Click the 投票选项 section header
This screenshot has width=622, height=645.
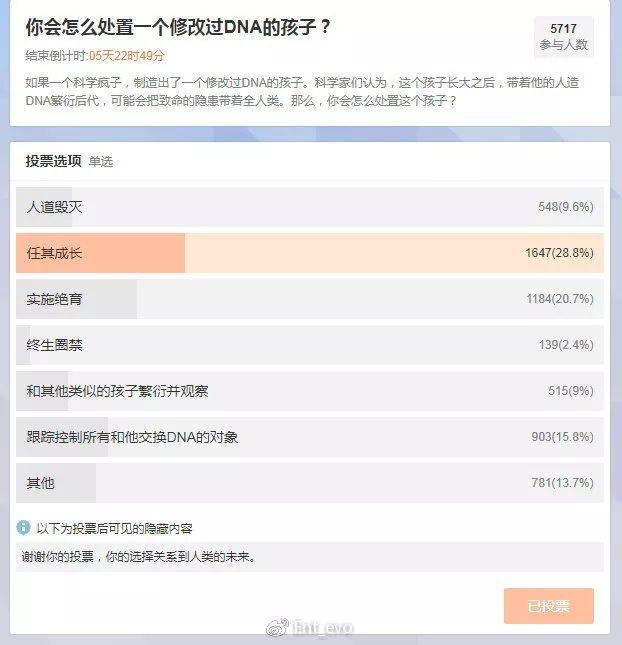(x=53, y=161)
